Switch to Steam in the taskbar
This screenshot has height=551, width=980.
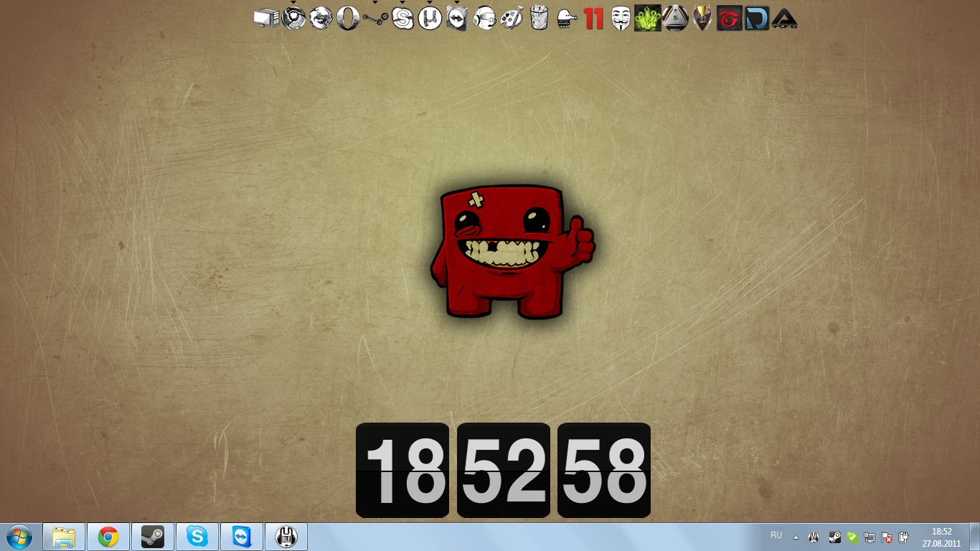click(153, 537)
